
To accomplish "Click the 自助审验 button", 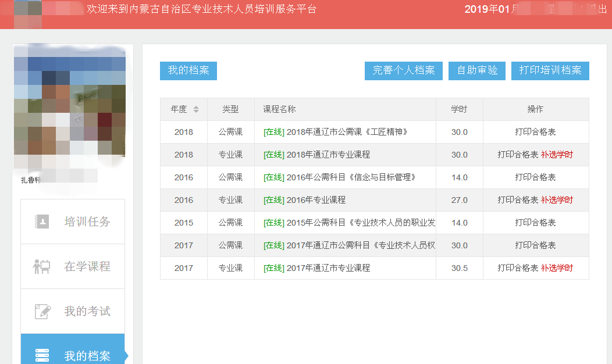I will [477, 70].
